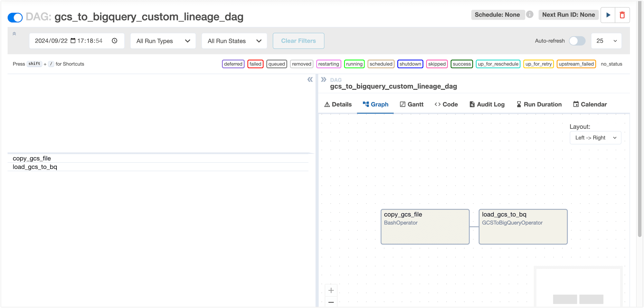The width and height of the screenshot is (644, 308).
Task: Open the All Run Types dropdown
Action: coord(163,41)
